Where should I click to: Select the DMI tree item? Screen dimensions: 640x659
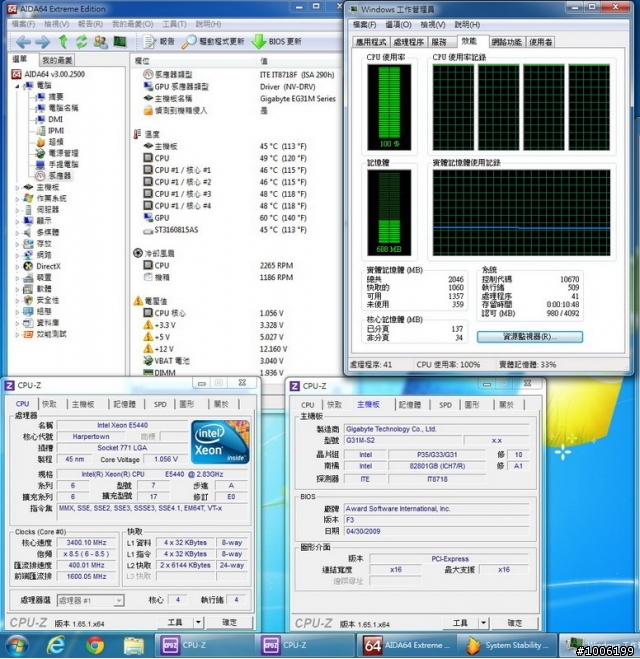pyautogui.click(x=55, y=119)
